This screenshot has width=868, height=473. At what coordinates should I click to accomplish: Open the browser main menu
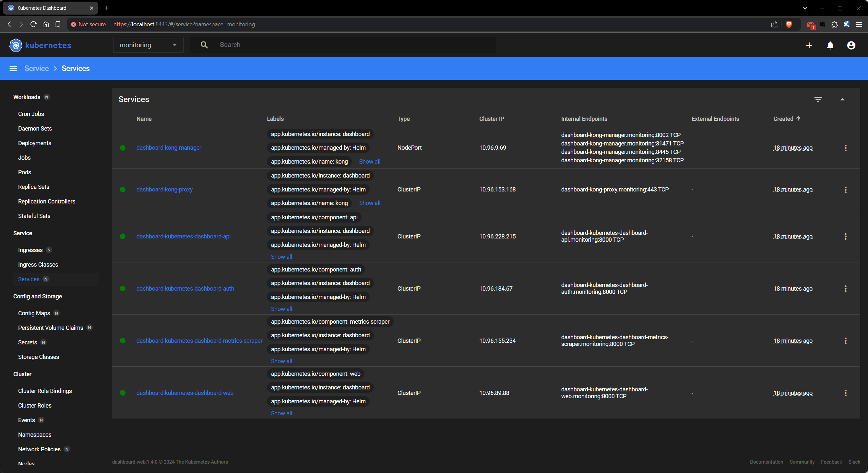point(859,24)
